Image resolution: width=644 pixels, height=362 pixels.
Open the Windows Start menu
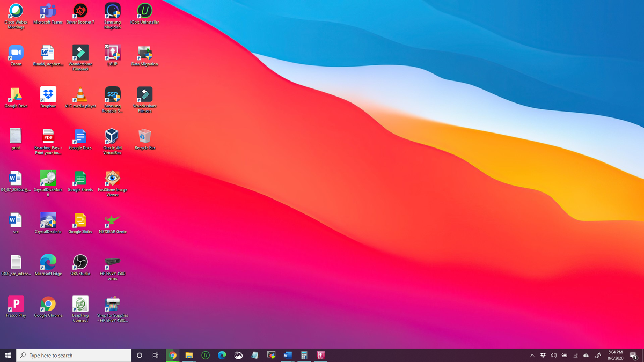point(8,355)
